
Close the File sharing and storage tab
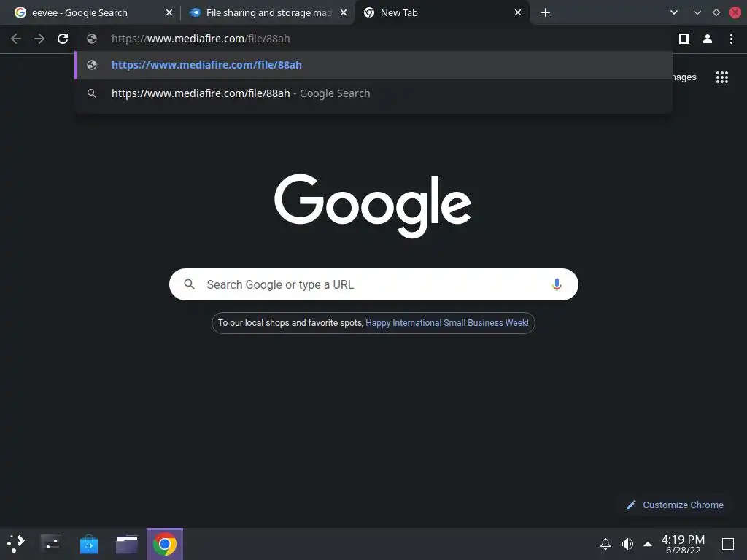click(x=344, y=13)
